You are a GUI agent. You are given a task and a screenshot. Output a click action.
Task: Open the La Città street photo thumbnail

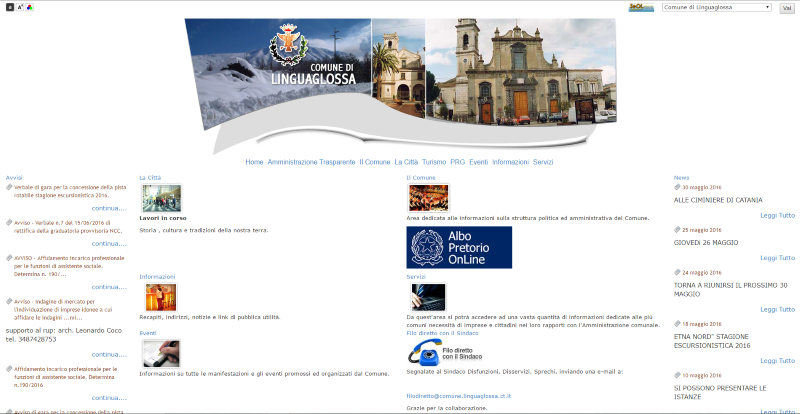coord(162,198)
